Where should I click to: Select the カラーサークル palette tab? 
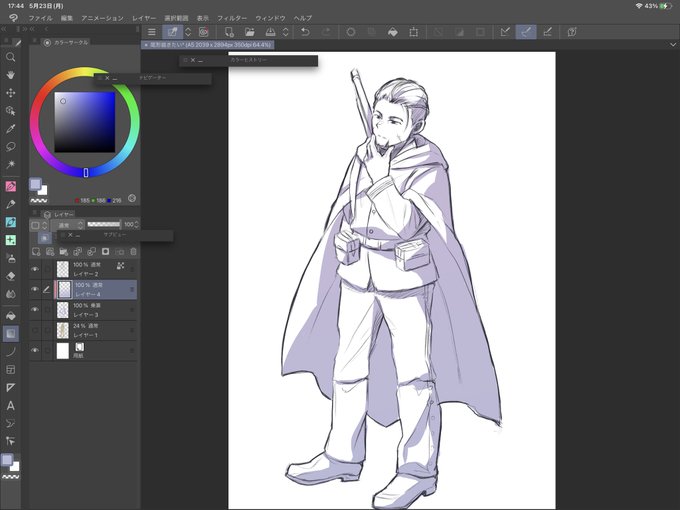pos(65,42)
